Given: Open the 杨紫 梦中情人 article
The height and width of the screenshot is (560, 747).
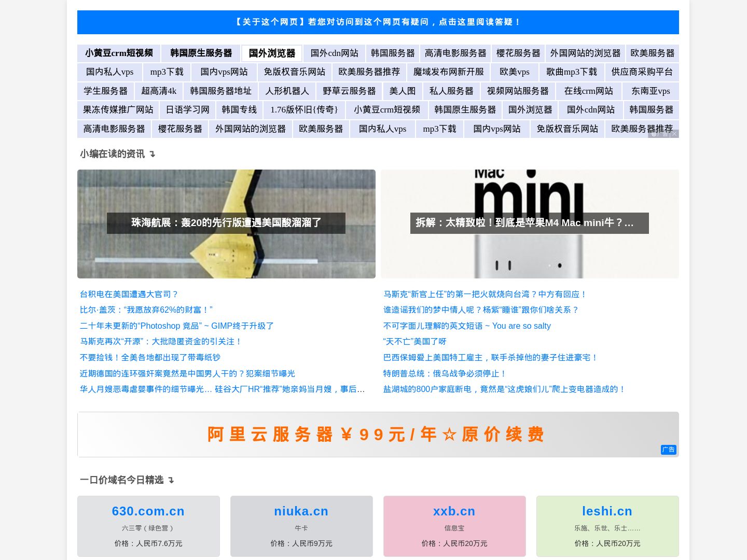Looking at the screenshot, I should point(481,310).
